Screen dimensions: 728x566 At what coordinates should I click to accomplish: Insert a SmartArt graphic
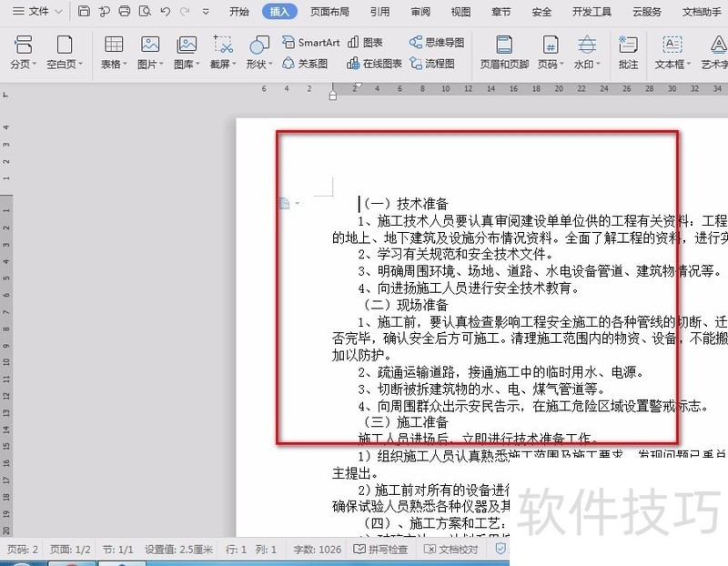(x=310, y=43)
